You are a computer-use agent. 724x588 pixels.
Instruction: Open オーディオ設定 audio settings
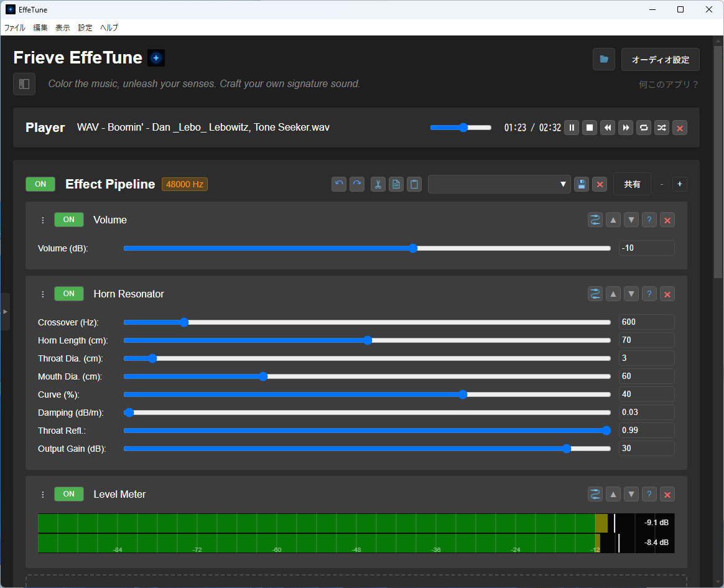click(660, 60)
